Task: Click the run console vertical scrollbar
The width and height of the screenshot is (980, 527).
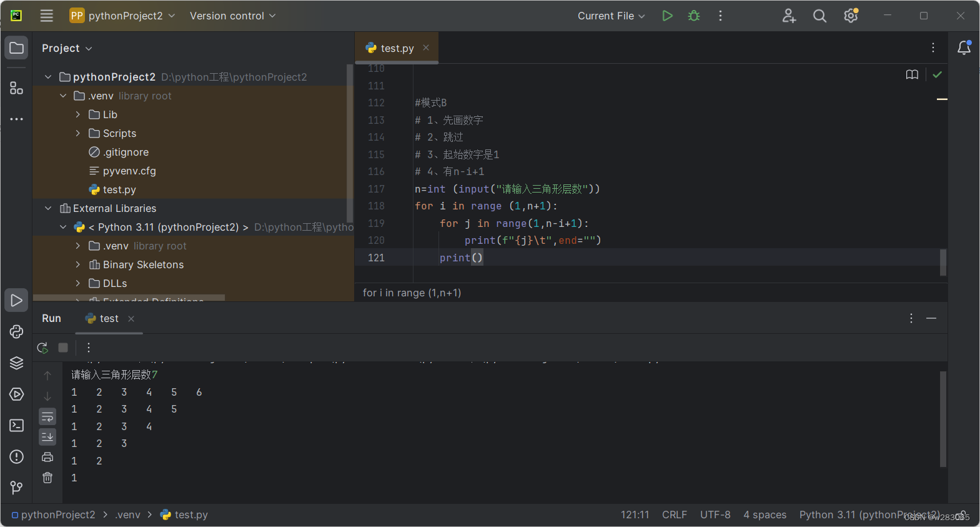Action: [x=943, y=419]
